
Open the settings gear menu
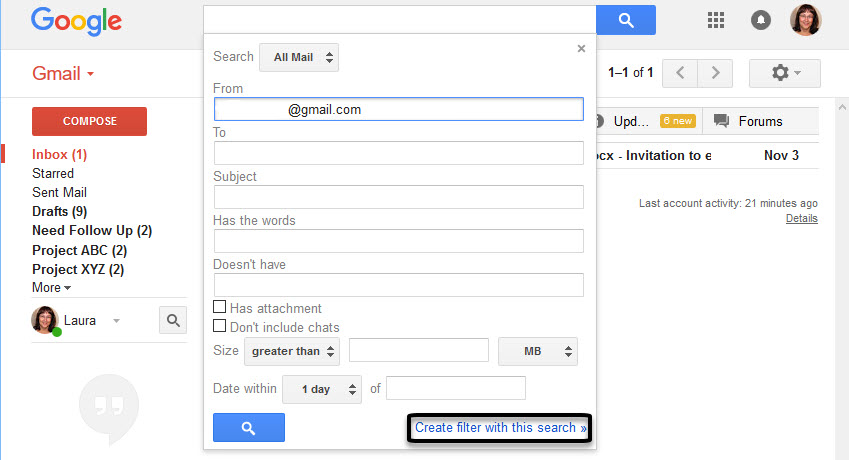point(784,73)
